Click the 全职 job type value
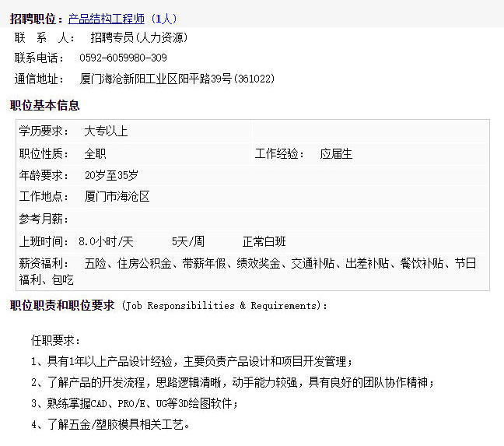The width and height of the screenshot is (504, 446). coord(95,154)
